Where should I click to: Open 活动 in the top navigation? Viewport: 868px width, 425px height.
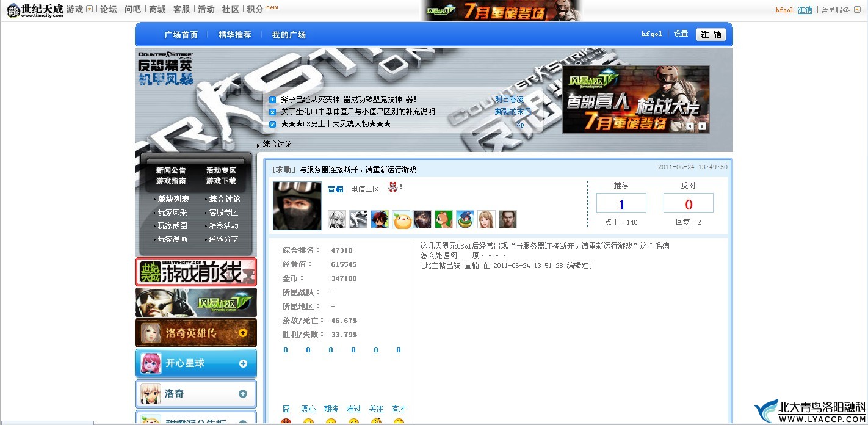[206, 9]
